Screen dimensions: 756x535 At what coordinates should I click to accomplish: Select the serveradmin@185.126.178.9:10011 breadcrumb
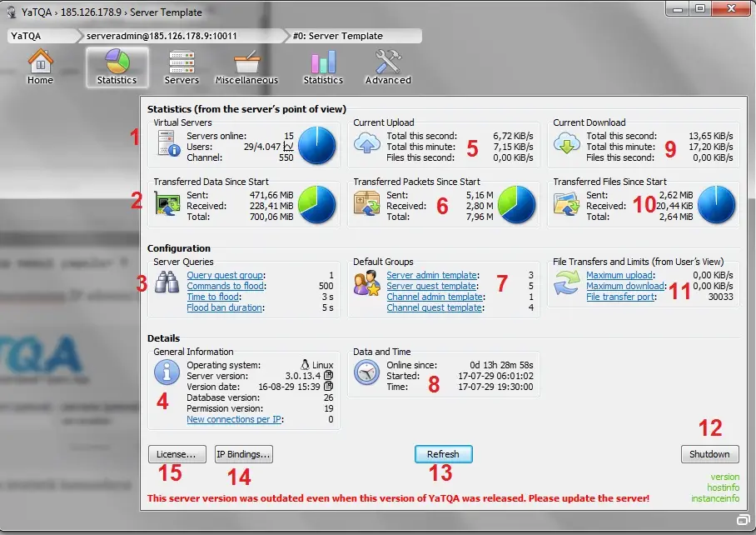pyautogui.click(x=182, y=36)
